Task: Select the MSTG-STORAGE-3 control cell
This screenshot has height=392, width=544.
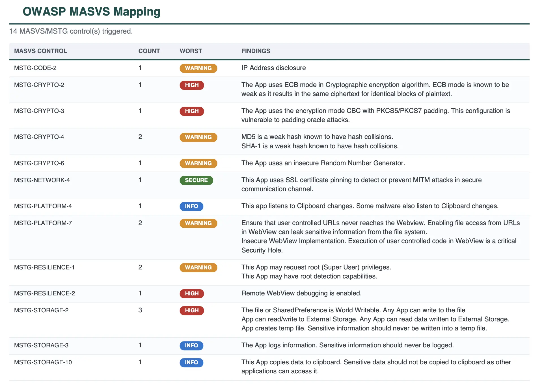Action: pyautogui.click(x=41, y=345)
